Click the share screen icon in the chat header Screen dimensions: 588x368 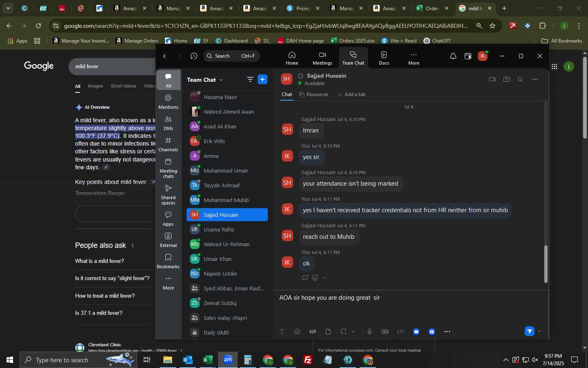(x=507, y=79)
